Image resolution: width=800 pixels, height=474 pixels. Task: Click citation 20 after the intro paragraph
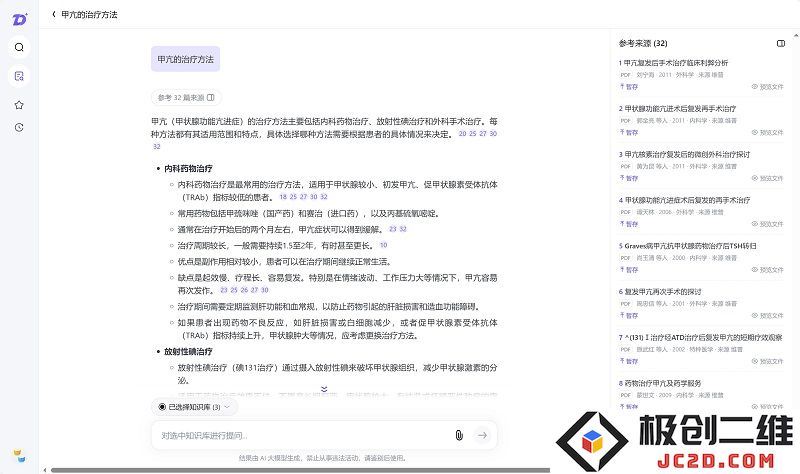462,134
